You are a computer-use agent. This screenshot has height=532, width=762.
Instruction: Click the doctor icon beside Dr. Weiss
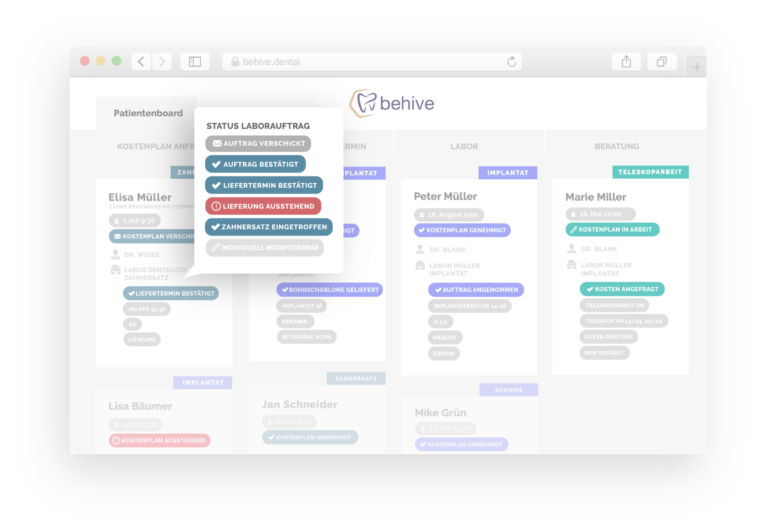pos(115,255)
